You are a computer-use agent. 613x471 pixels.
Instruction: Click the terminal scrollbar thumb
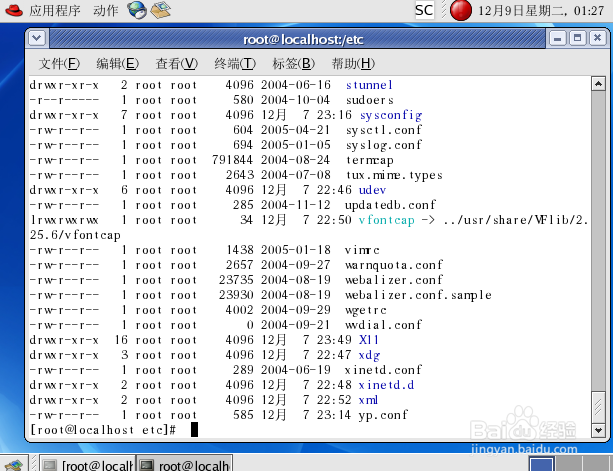click(598, 407)
